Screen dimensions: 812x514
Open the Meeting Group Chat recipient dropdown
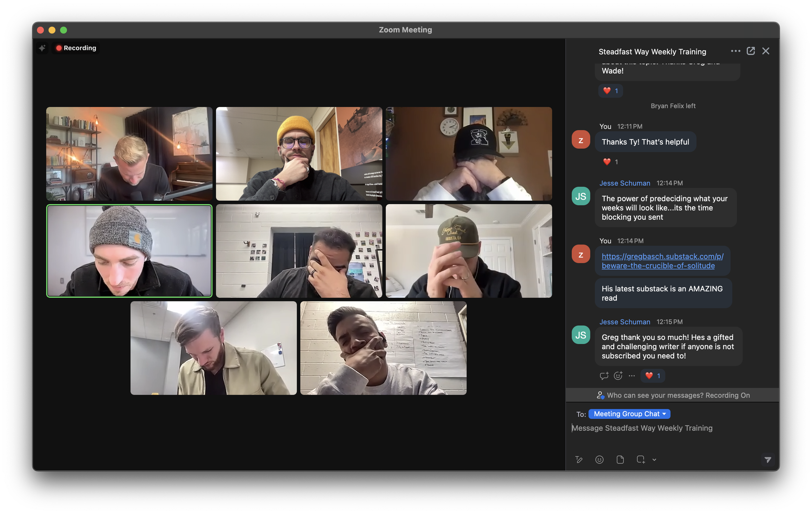coord(629,414)
